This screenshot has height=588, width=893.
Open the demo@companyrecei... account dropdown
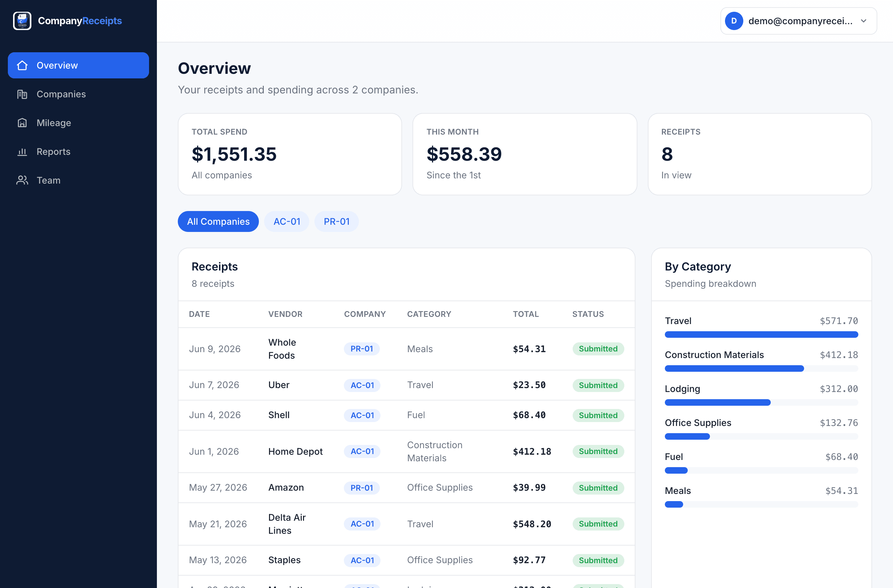pyautogui.click(x=799, y=21)
